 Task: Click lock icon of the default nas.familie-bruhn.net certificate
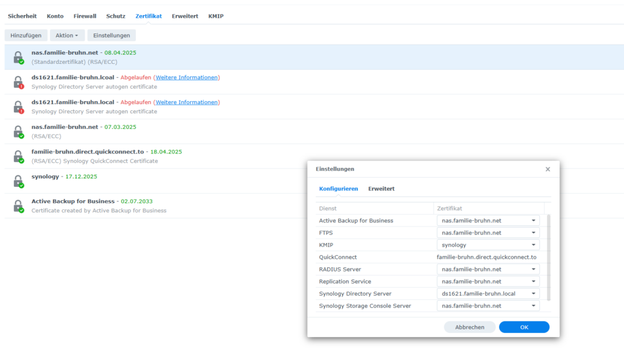click(18, 57)
